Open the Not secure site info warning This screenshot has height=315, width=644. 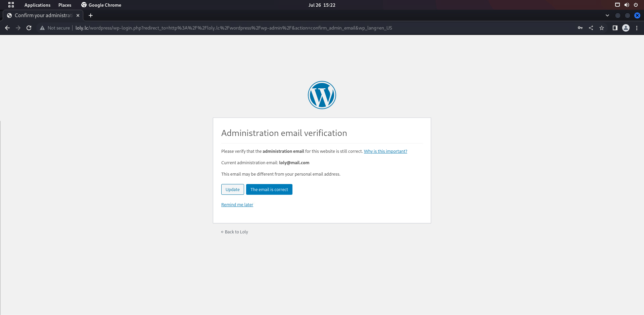point(55,28)
